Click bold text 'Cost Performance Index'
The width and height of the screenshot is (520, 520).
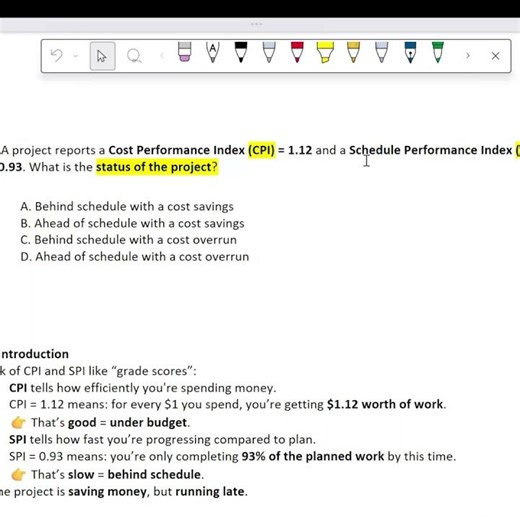pos(177,150)
